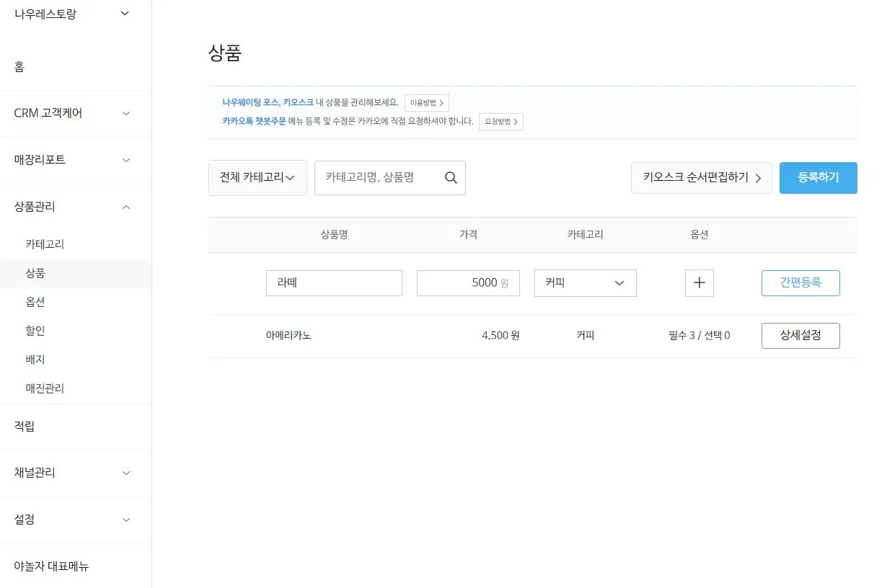The width and height of the screenshot is (887, 588).
Task: Click the 간편등록 button
Action: (800, 283)
